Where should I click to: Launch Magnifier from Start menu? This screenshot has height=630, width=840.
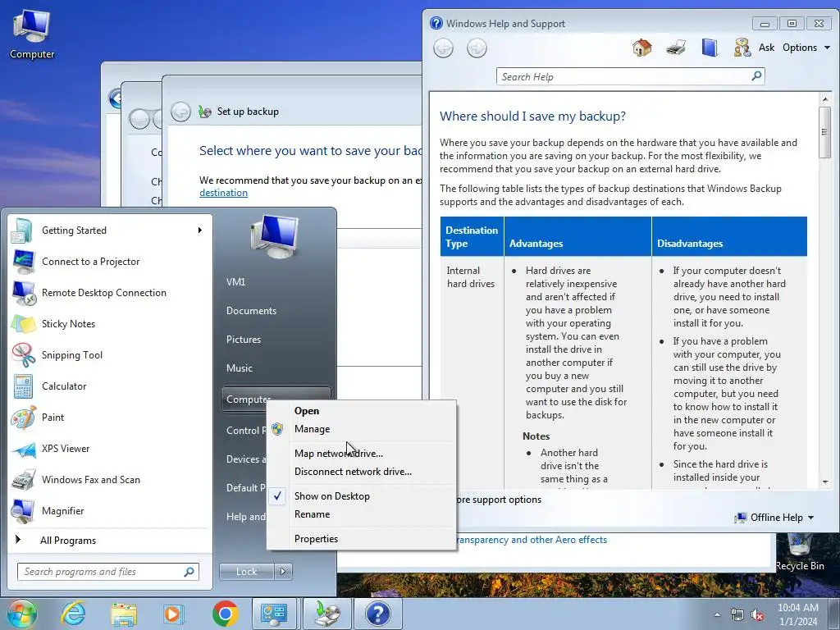pyautogui.click(x=110, y=510)
